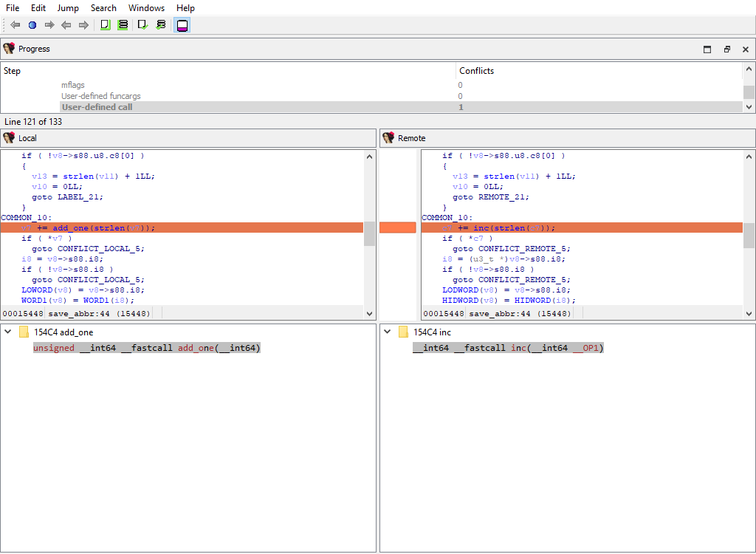
Task: Float the Progress panel using restore button
Action: pyautogui.click(x=726, y=49)
